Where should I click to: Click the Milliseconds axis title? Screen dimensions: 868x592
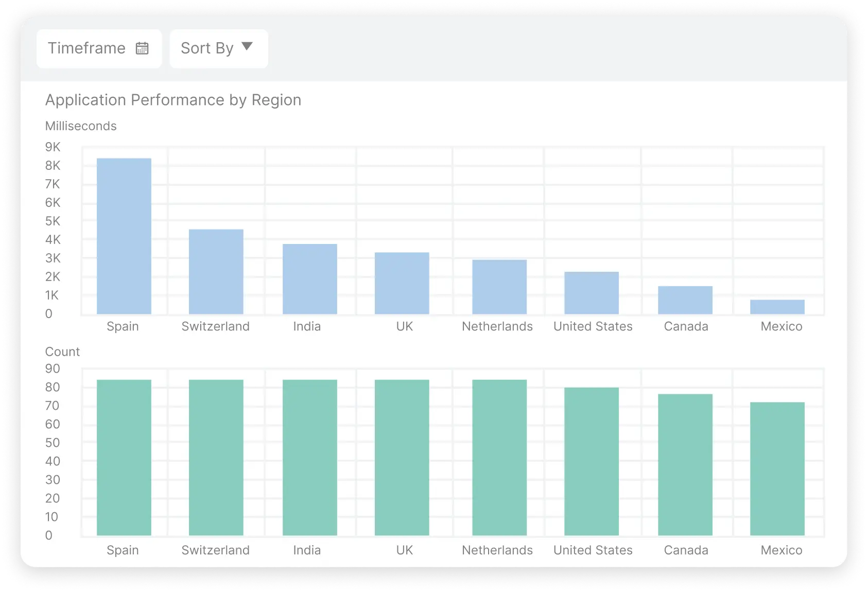pos(81,126)
